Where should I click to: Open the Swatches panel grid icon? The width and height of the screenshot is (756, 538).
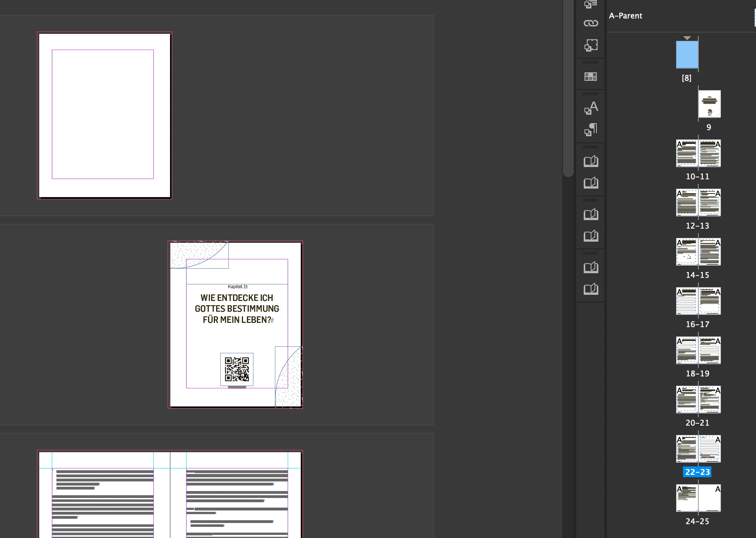click(x=591, y=77)
